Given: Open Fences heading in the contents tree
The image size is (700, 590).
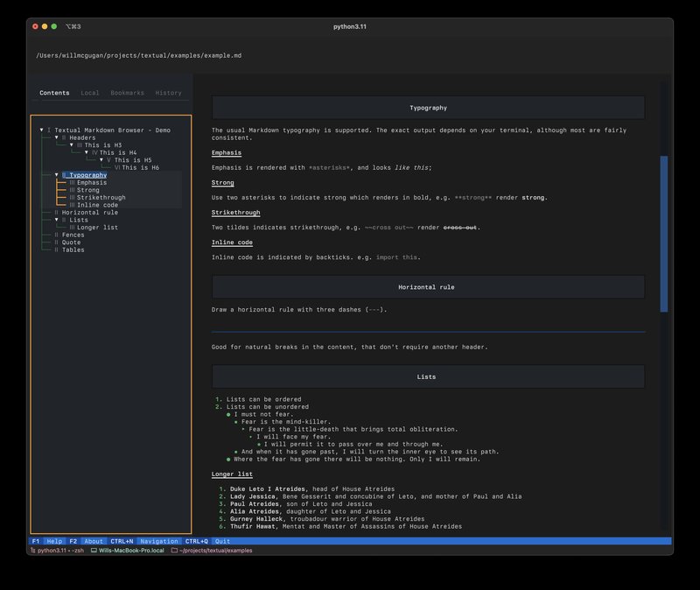Looking at the screenshot, I should click(73, 235).
